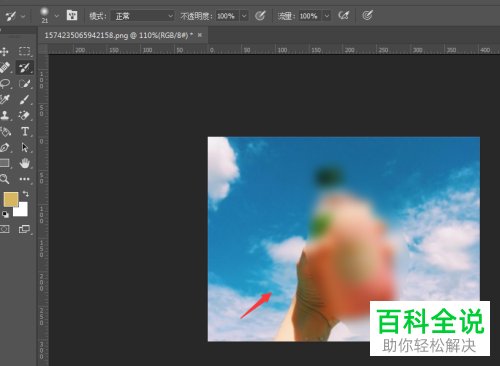Select the Healing Brush bandage tool
This screenshot has width=500, height=366.
(x=5, y=67)
